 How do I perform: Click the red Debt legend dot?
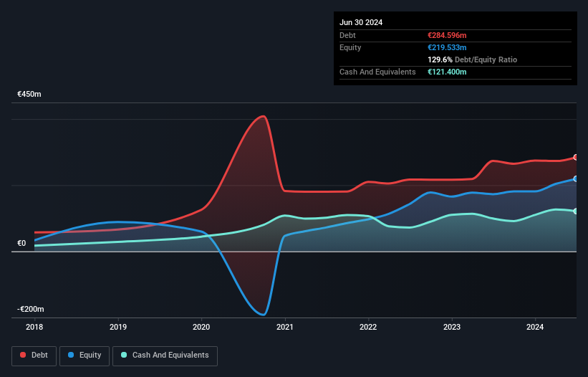pyautogui.click(x=23, y=355)
